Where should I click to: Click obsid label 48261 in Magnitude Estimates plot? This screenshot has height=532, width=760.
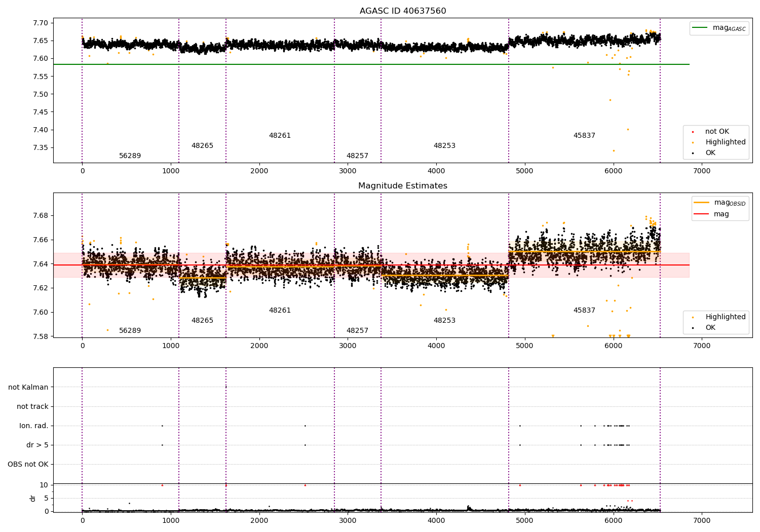pos(280,311)
